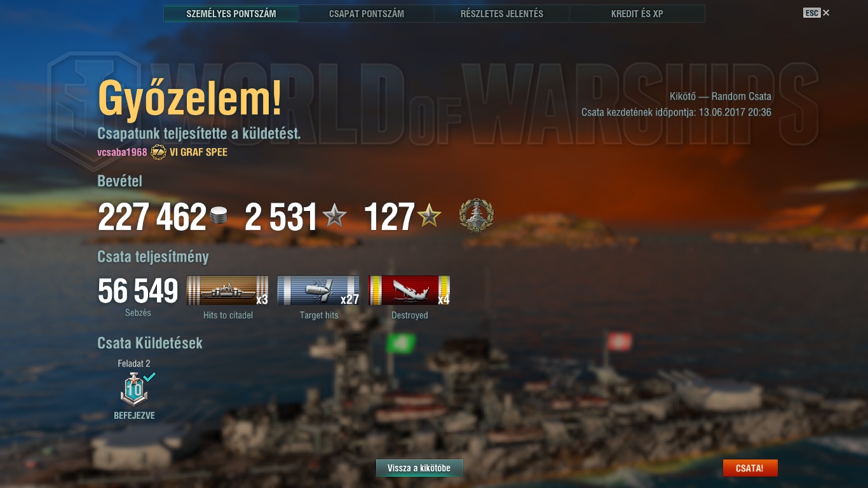Click the VI GRAF SPEE ship name

[x=198, y=152]
